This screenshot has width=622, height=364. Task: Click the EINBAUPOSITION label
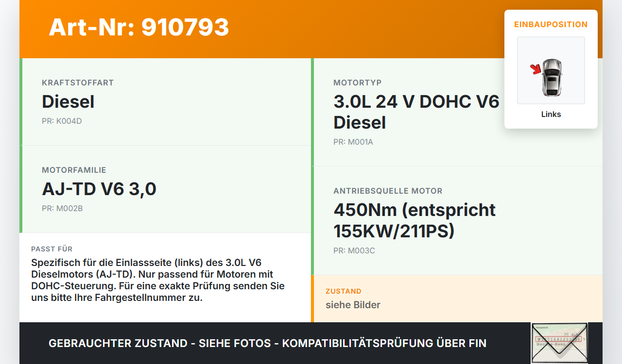(551, 24)
